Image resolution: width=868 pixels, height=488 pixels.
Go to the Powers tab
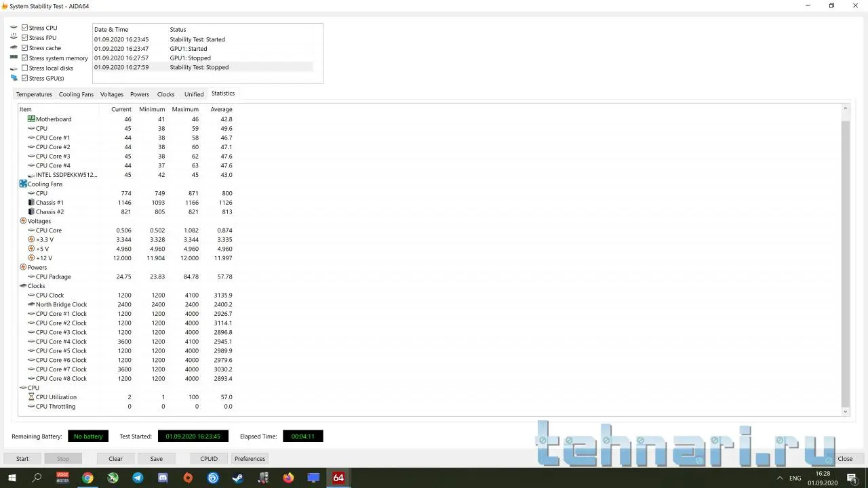click(x=140, y=94)
